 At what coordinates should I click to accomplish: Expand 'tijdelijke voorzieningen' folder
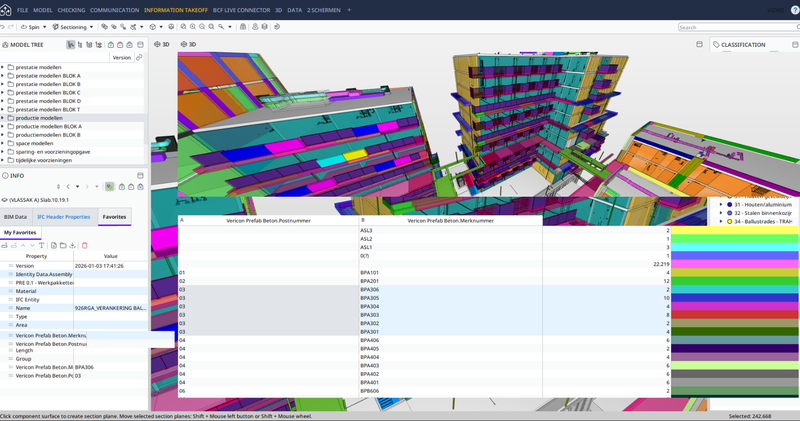point(3,160)
